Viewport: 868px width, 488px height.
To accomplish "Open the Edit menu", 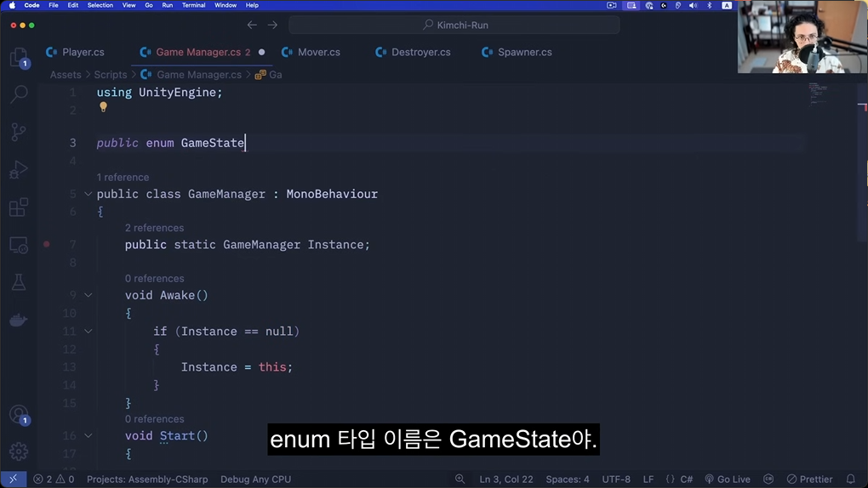I will tap(72, 5).
